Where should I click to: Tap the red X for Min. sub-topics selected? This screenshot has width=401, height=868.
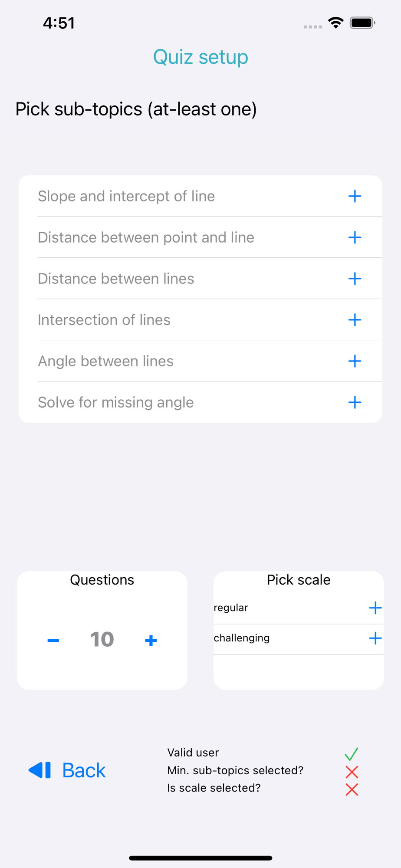(x=352, y=772)
